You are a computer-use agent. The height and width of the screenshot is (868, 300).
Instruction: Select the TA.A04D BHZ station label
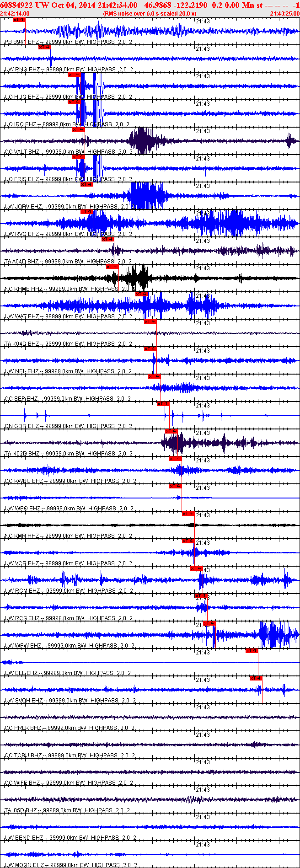(21, 262)
